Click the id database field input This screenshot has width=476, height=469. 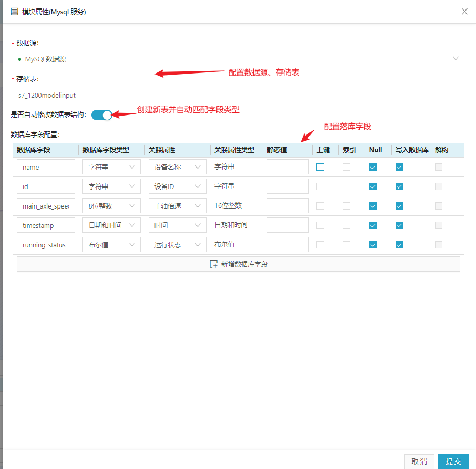[46, 186]
